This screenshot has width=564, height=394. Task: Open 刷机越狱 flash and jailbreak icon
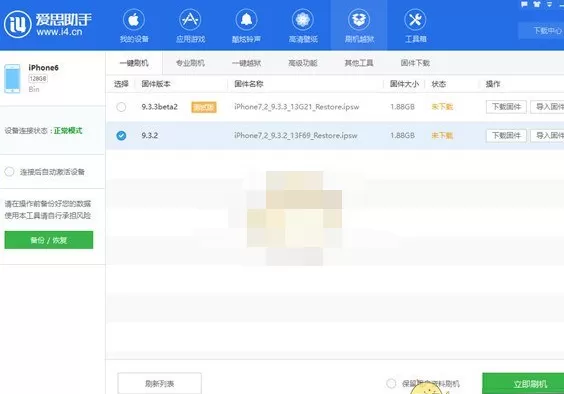(x=359, y=19)
